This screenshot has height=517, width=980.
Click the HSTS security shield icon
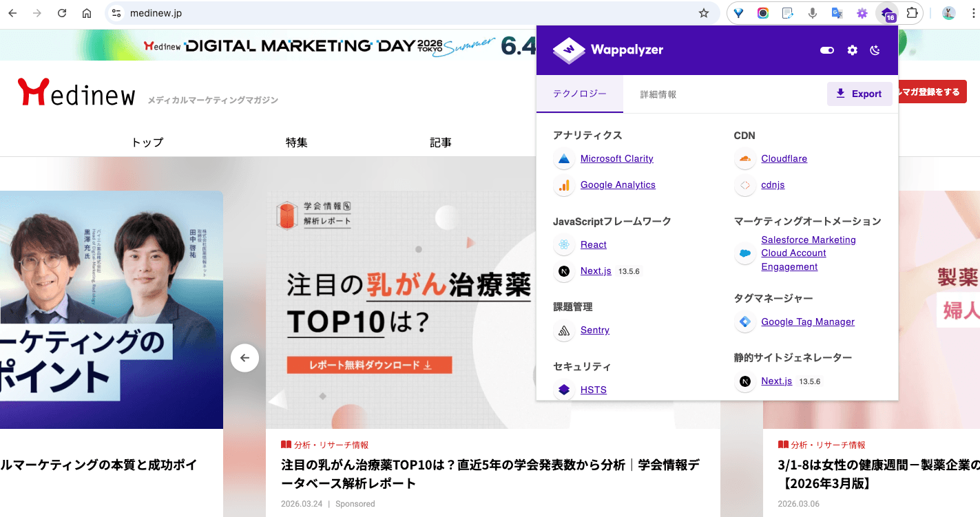click(563, 390)
